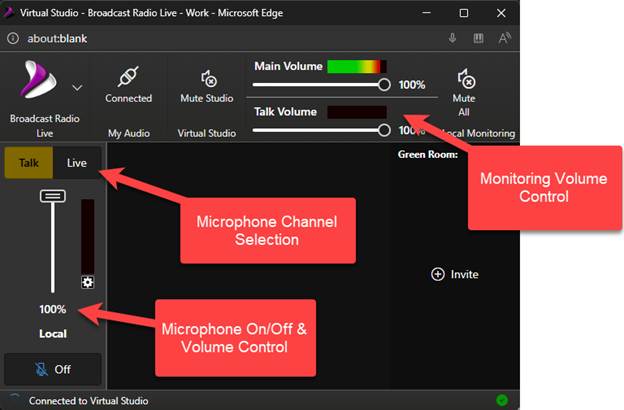The width and height of the screenshot is (624, 410).
Task: Click the microphone permission icon in address bar
Action: pos(452,38)
